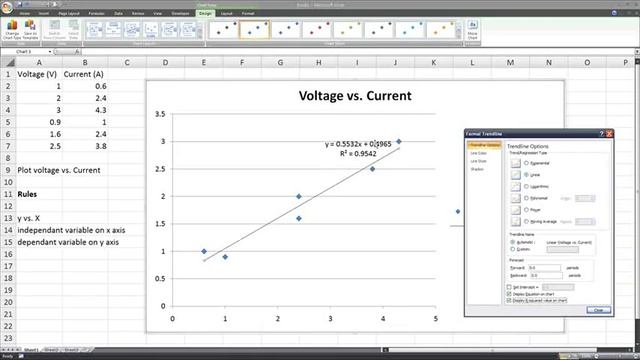Viewport: 640px width, 360px height.
Task: Select Shadow in Format Trendline sidebar
Action: tap(477, 169)
